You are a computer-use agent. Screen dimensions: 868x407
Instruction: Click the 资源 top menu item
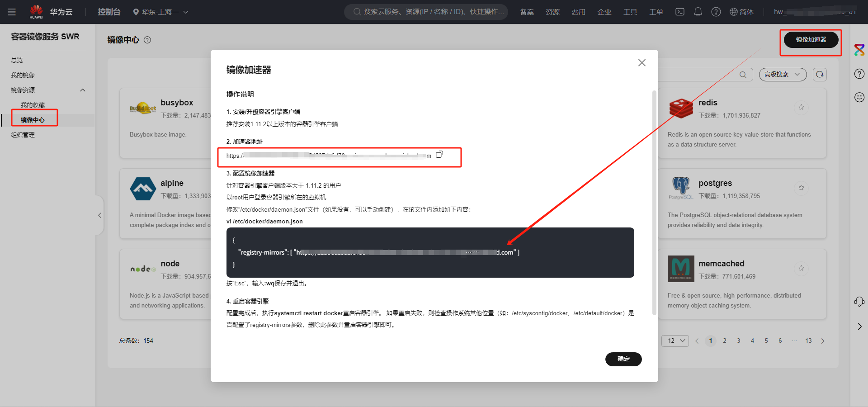(x=552, y=12)
